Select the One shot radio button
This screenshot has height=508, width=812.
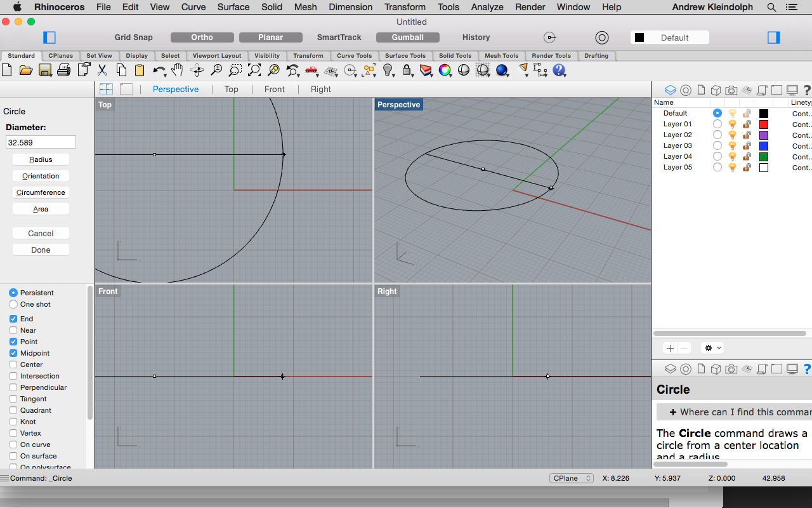[13, 304]
